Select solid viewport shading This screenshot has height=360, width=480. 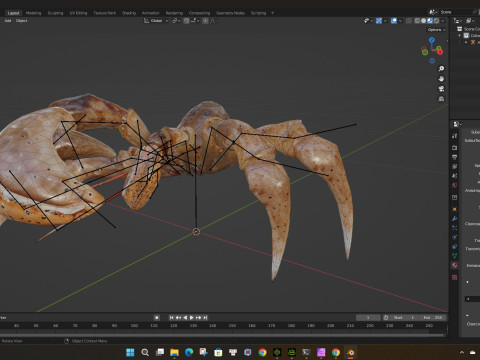pyautogui.click(x=423, y=21)
